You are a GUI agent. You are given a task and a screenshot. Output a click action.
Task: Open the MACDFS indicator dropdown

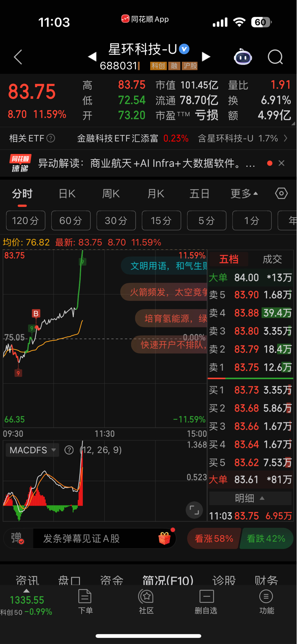coord(33,450)
